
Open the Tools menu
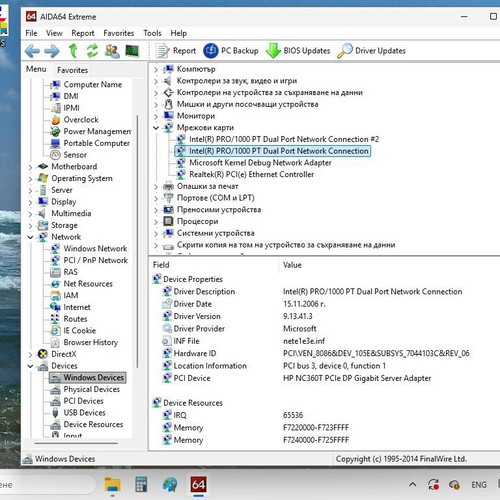152,33
